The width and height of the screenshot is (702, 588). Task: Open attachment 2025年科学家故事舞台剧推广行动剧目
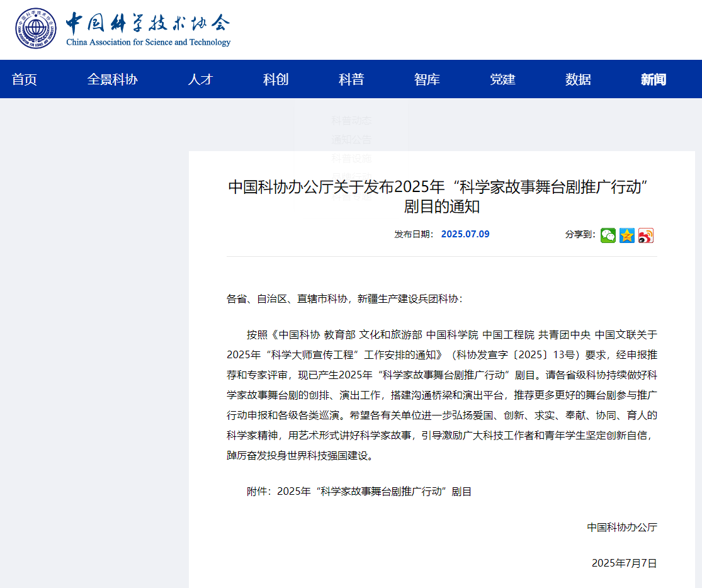[374, 492]
